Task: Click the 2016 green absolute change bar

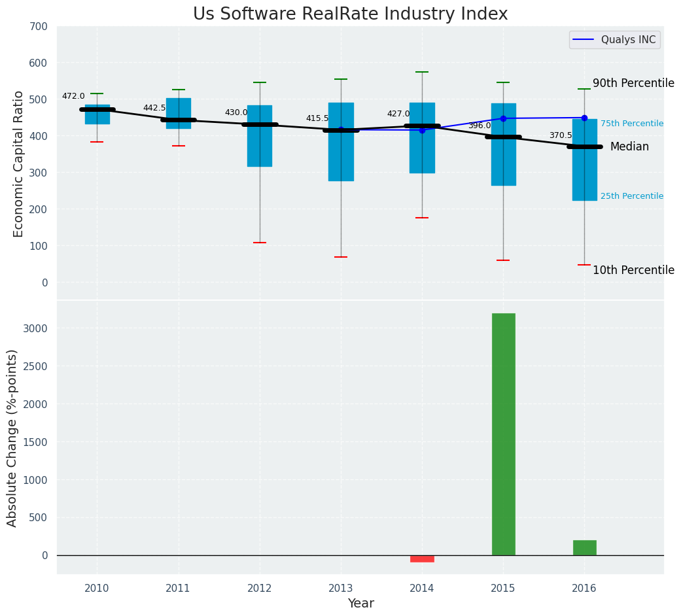Action: click(585, 548)
